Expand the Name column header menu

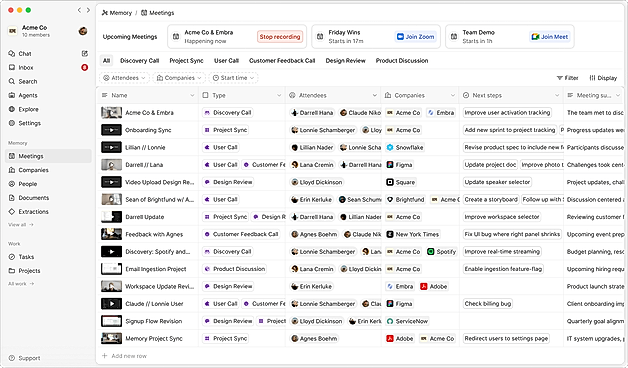[192, 95]
